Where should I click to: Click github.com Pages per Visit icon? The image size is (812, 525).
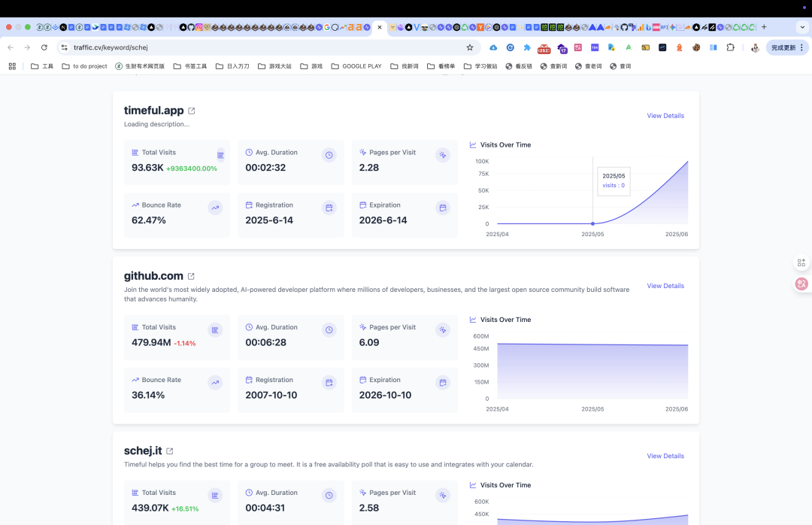coord(443,329)
